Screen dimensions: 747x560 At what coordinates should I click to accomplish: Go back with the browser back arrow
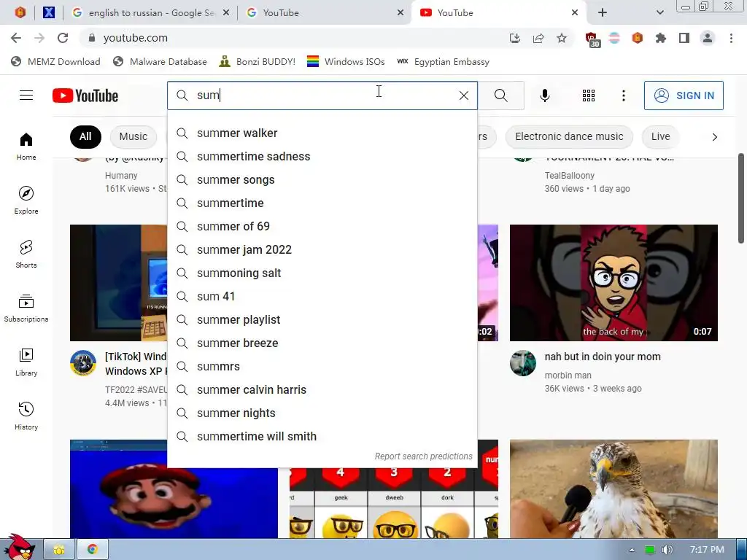16,38
